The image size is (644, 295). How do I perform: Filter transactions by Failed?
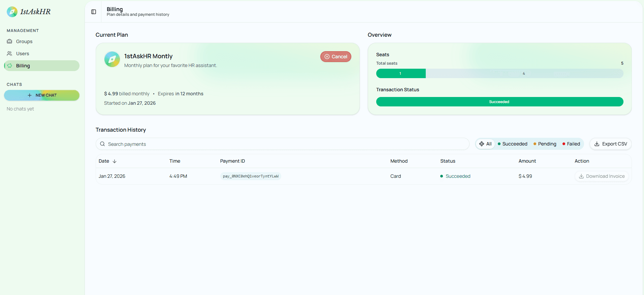pos(571,144)
